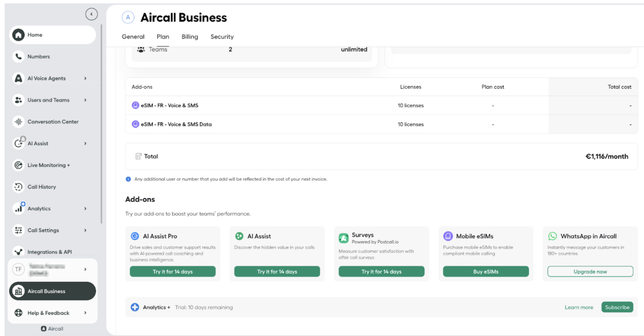Click the Surveys card icon

click(344, 238)
